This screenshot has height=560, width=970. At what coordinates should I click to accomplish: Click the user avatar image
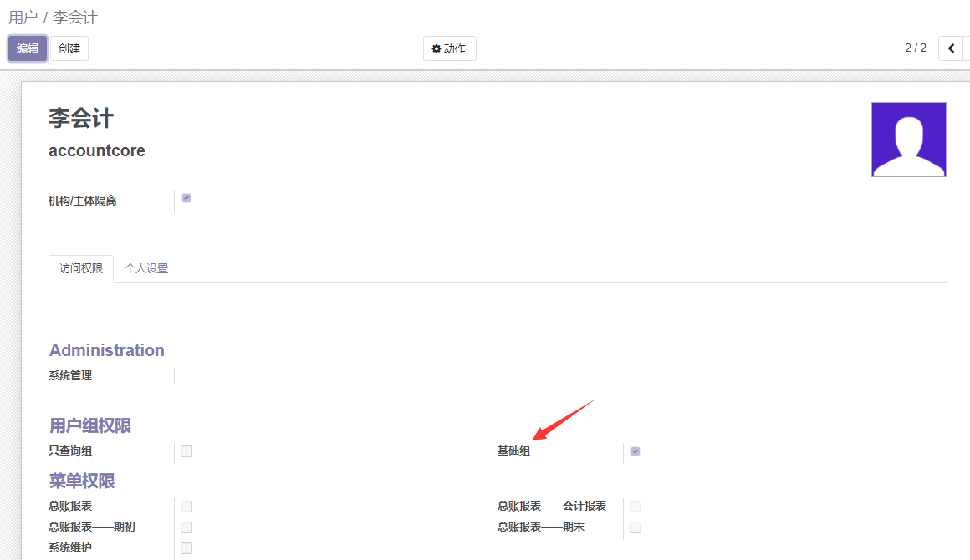click(x=909, y=140)
